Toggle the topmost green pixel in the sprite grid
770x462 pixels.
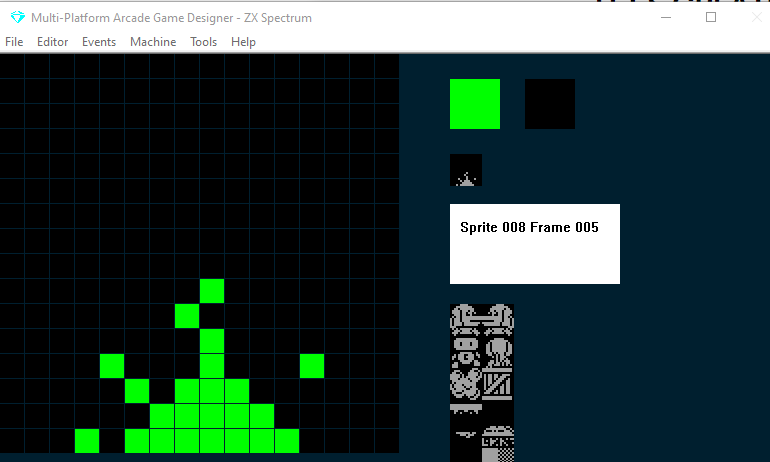tap(212, 291)
